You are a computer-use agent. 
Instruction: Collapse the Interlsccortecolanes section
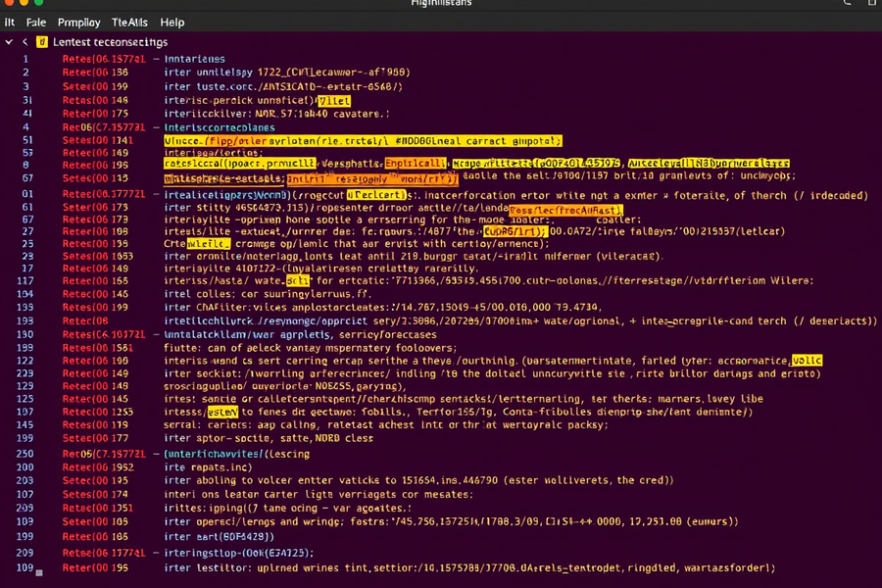point(156,127)
